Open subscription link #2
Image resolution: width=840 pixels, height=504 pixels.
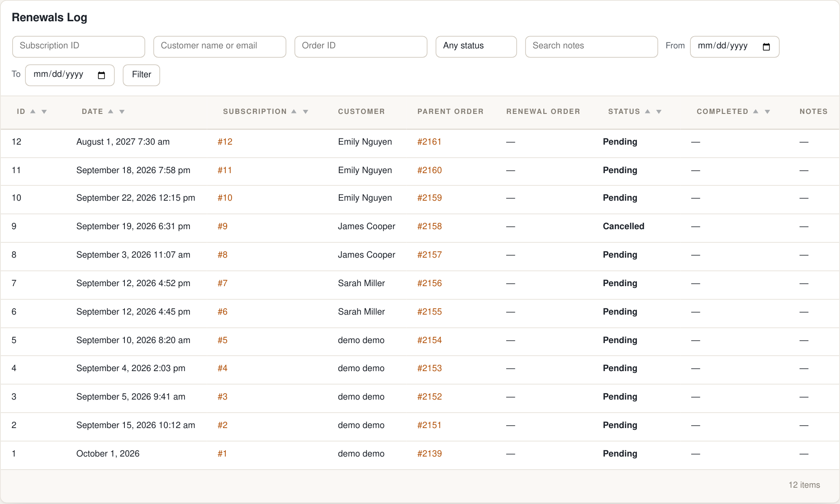tap(223, 425)
